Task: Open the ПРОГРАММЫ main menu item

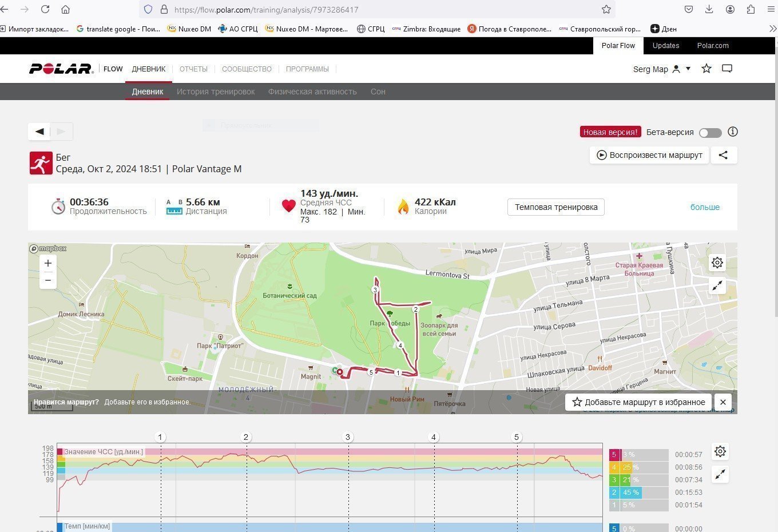Action: tap(307, 69)
